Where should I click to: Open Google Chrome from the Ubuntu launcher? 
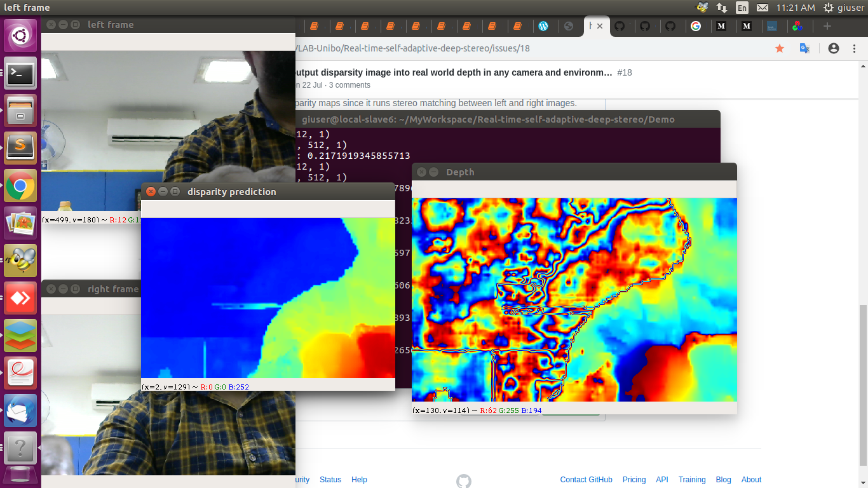(20, 185)
